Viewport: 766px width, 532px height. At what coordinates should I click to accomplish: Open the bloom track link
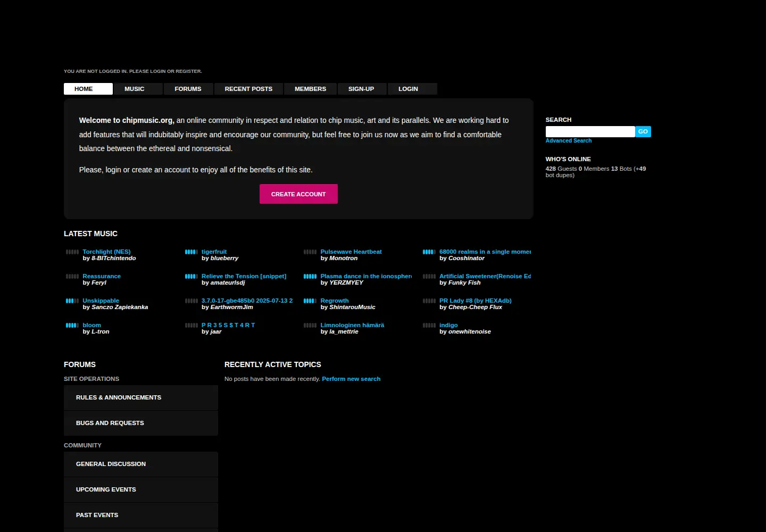click(x=91, y=326)
